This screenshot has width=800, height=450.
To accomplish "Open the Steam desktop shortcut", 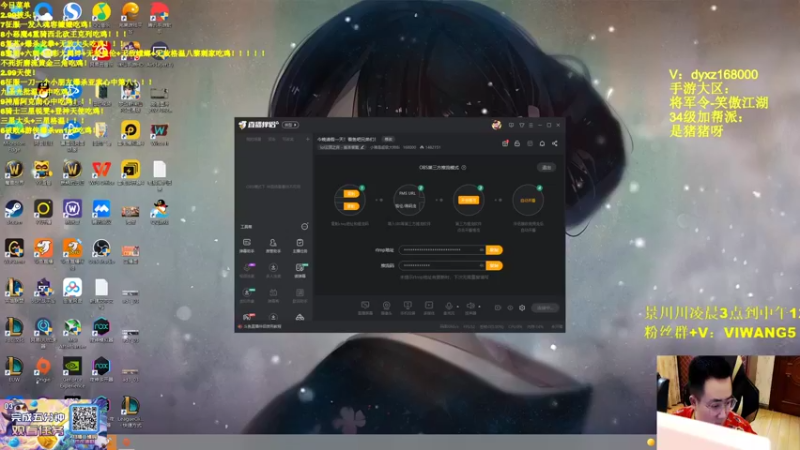I will (14, 211).
